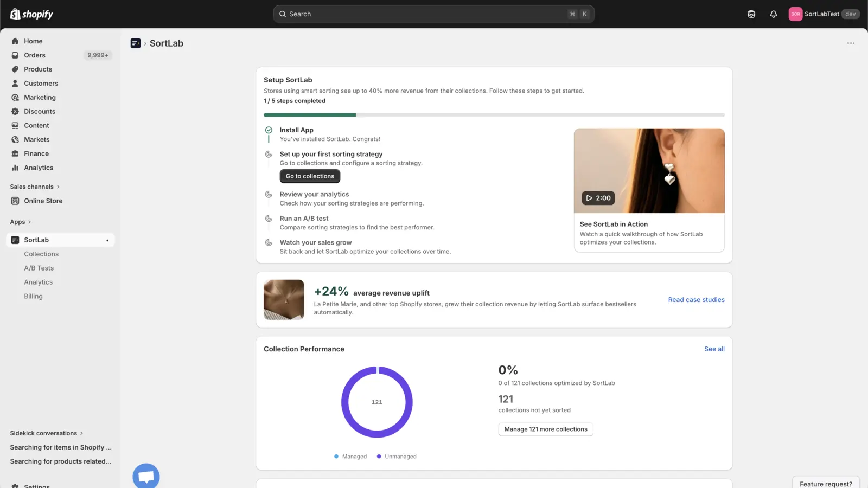Click 'collections not yet sorted' label
The height and width of the screenshot is (488, 868).
click(x=534, y=410)
